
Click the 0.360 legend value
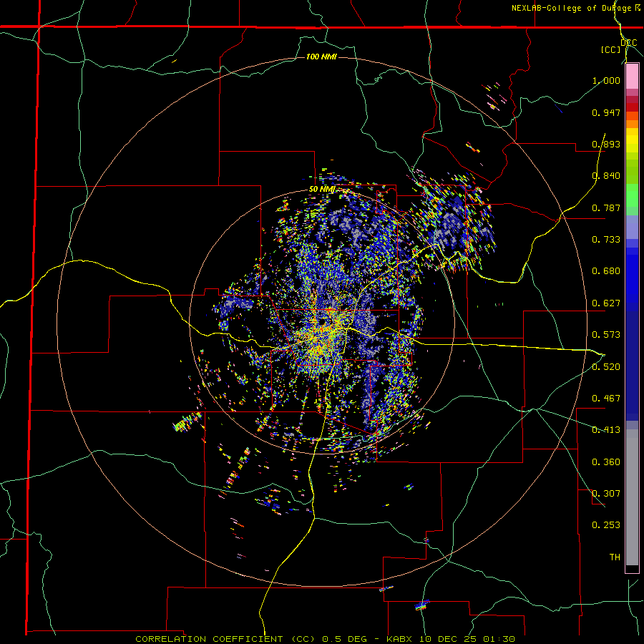(606, 462)
